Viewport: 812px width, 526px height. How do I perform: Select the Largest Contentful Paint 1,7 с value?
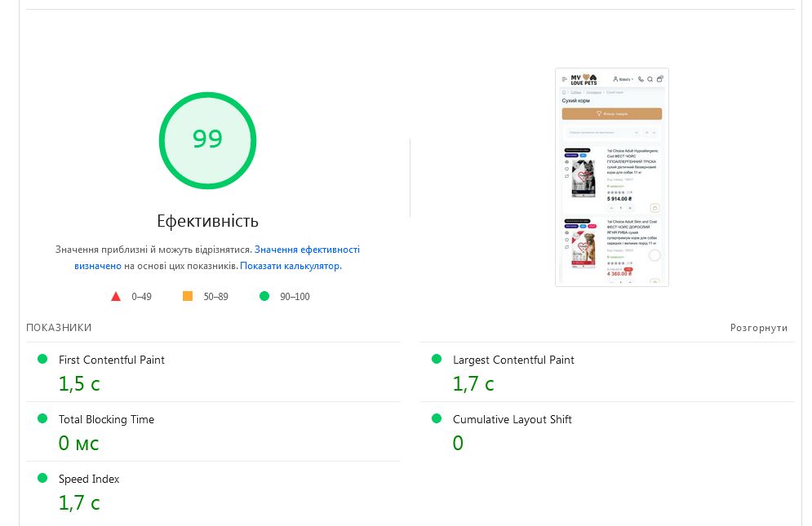pos(473,383)
